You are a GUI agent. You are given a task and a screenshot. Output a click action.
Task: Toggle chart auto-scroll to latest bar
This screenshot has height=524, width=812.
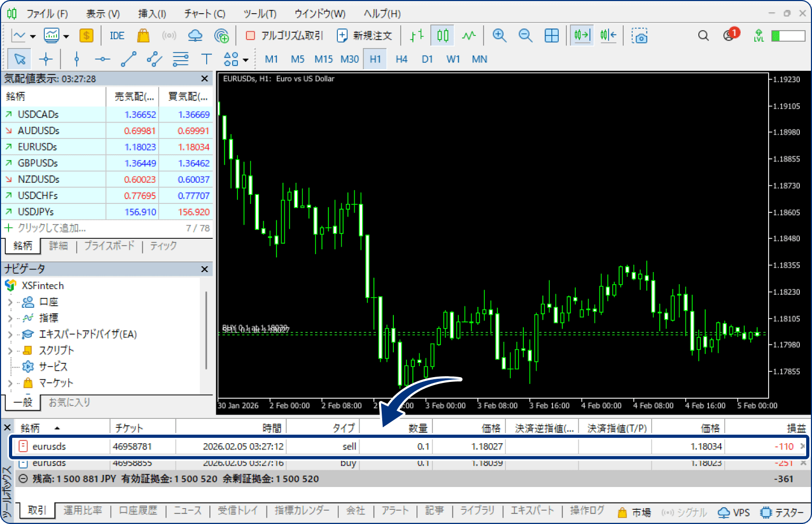pos(582,35)
